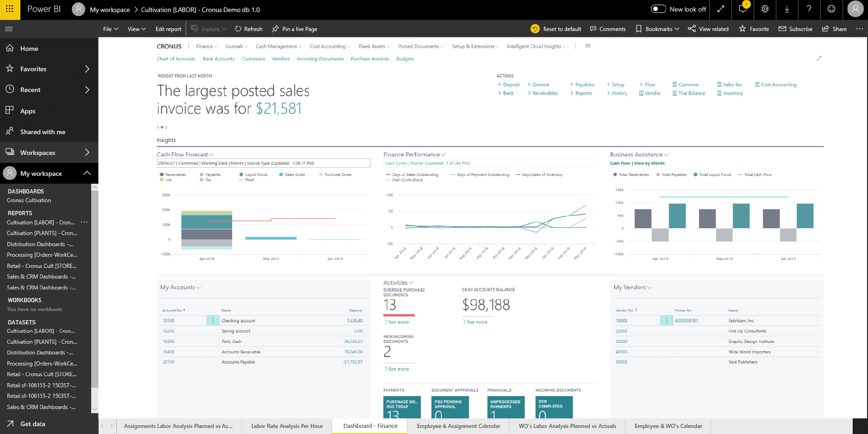Open the Bookmarks dropdown arrow
868x434 pixels.
point(676,29)
